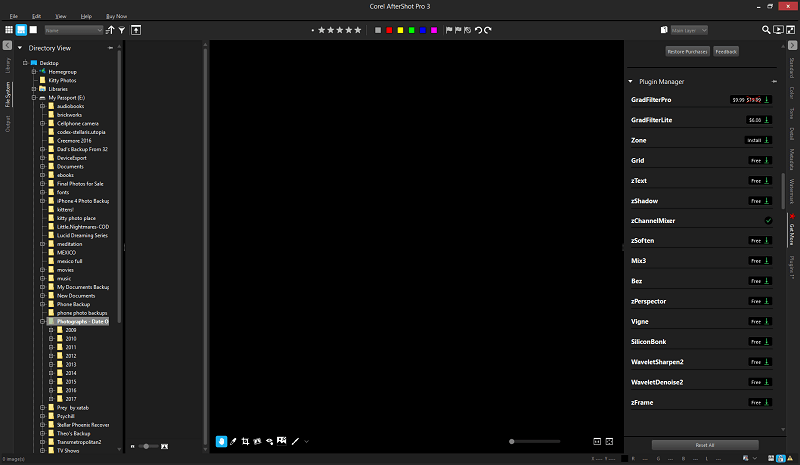800x465 pixels.
Task: Select the Straighten line tool
Action: coord(295,441)
